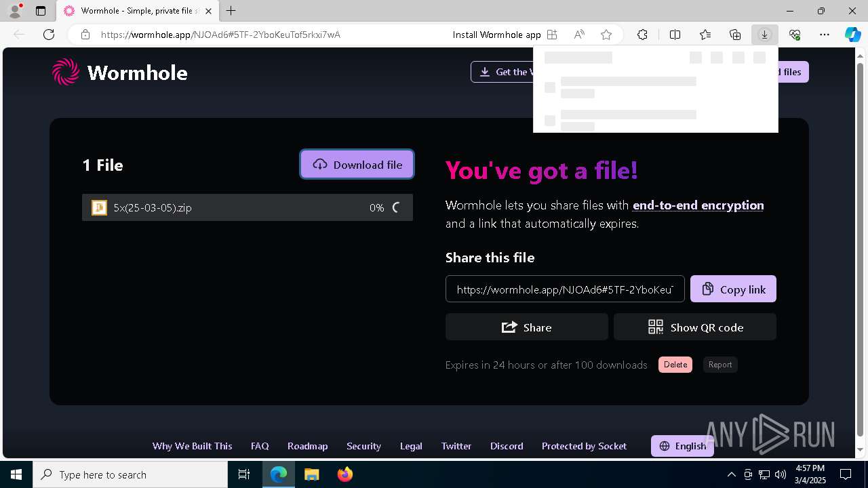Add this page to favorites star

(606, 35)
